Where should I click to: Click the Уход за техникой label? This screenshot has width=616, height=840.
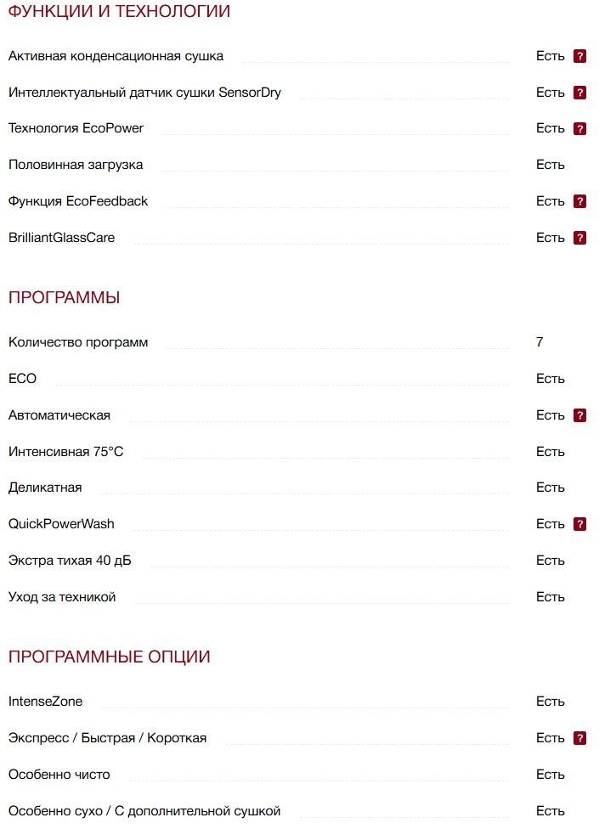click(x=62, y=597)
